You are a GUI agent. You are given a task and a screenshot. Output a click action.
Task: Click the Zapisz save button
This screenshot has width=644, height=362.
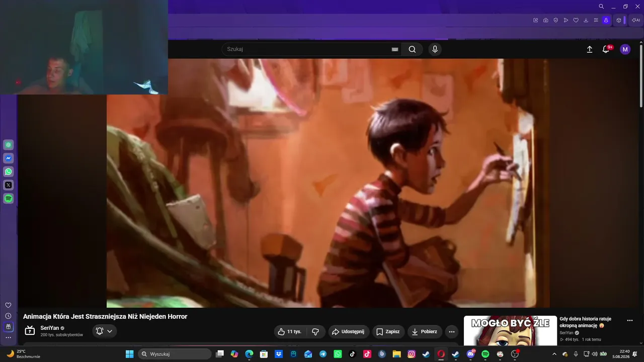(x=388, y=332)
